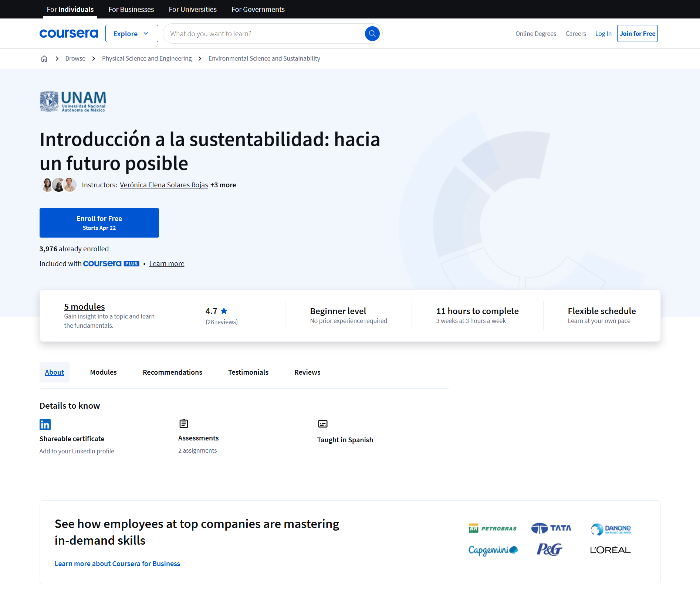Click Learn more about Coursera Plus

(x=167, y=263)
